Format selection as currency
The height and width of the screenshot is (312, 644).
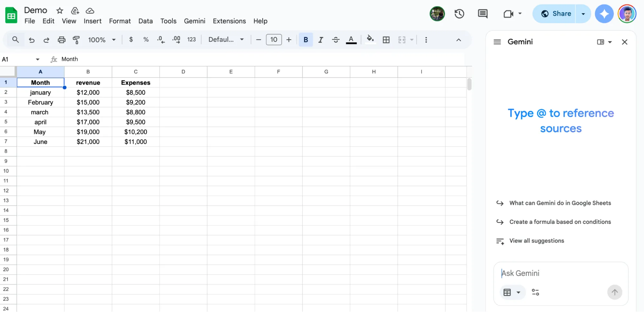(131, 40)
